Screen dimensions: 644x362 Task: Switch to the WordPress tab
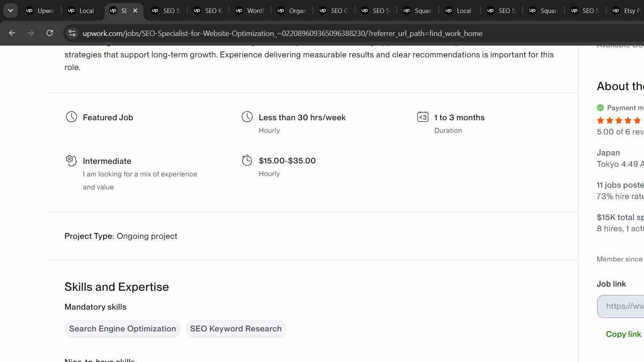point(250,10)
